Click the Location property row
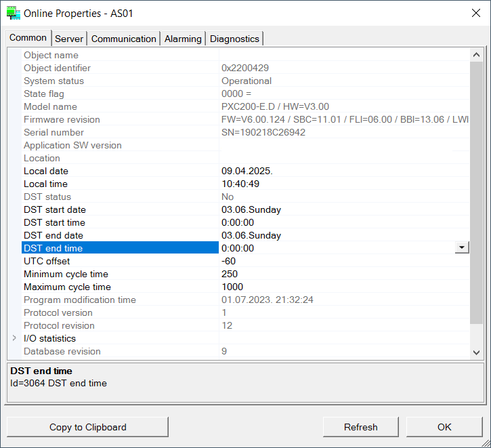491x448 pixels. click(245, 158)
